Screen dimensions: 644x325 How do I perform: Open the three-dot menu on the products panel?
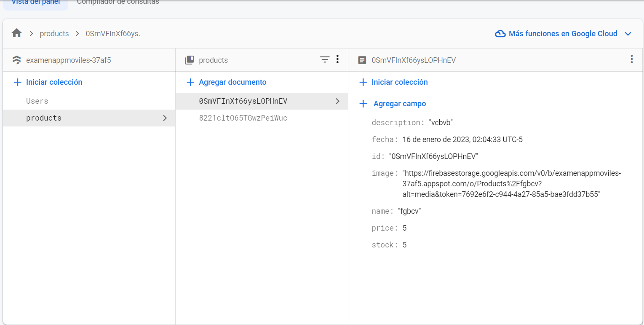(338, 59)
